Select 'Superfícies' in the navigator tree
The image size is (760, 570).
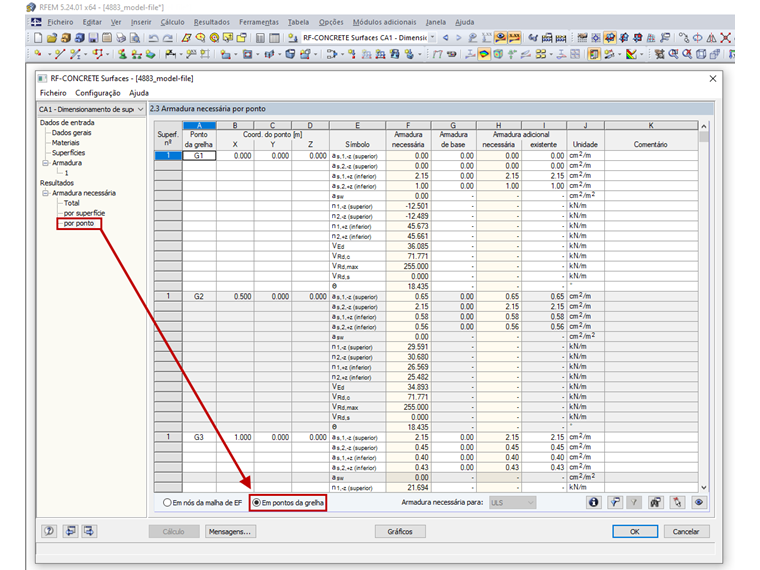tap(68, 153)
